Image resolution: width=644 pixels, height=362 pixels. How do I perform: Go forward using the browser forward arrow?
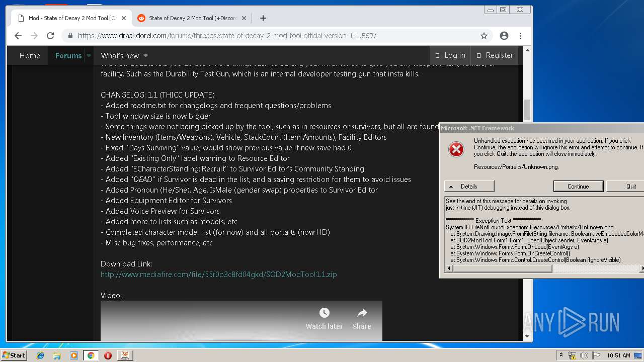tap(34, 36)
